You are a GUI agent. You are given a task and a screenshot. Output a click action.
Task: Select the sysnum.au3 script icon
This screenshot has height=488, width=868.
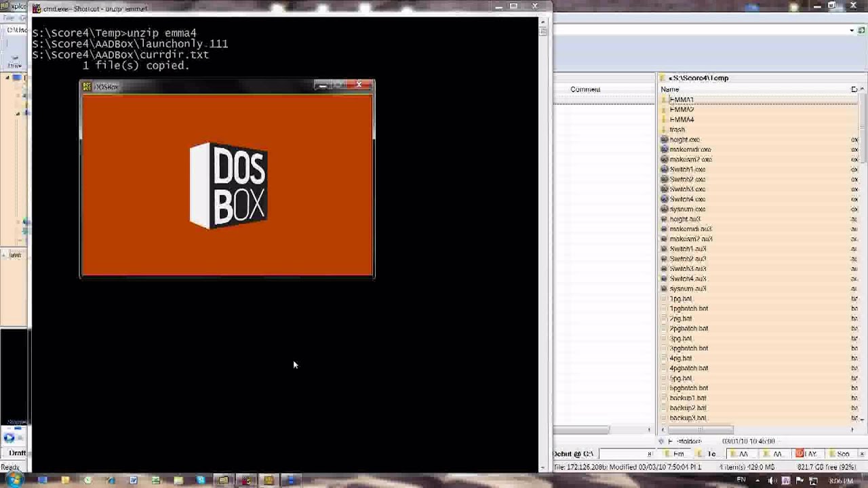[x=665, y=289]
